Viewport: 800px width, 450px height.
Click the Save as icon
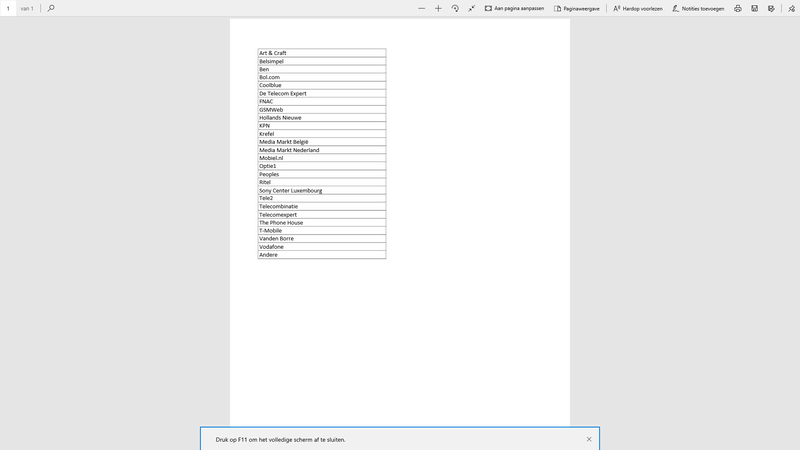click(x=771, y=8)
